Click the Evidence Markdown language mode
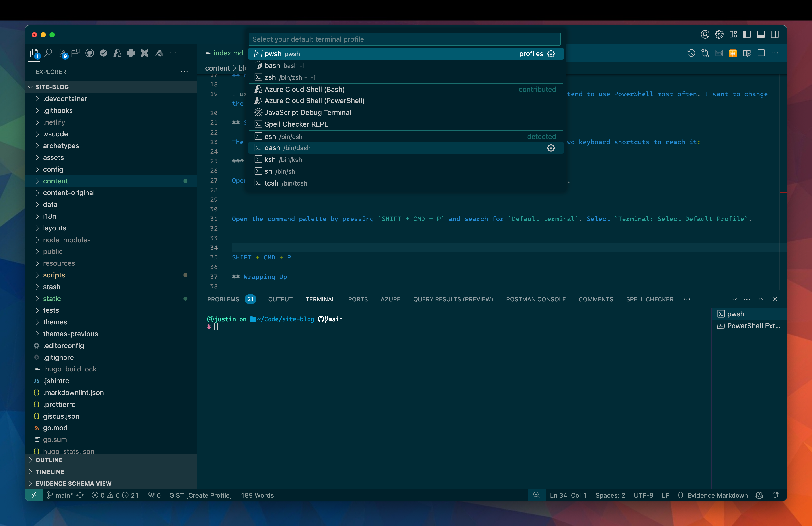This screenshot has height=526, width=812. tap(717, 495)
